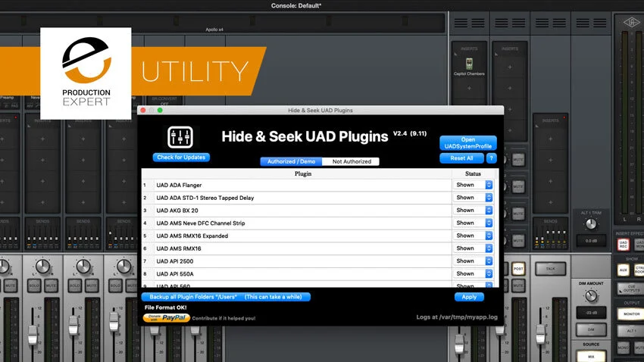Open status dropdown for UAD API 2500

pos(473,261)
